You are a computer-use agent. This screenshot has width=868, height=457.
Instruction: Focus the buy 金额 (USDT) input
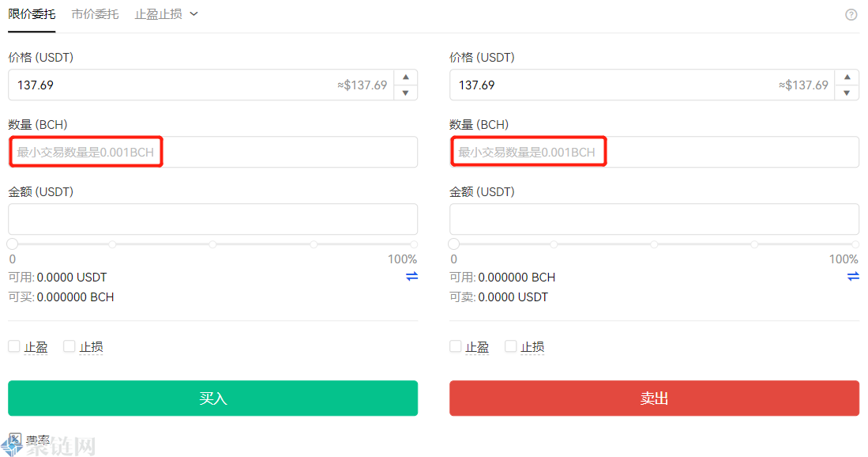point(212,219)
